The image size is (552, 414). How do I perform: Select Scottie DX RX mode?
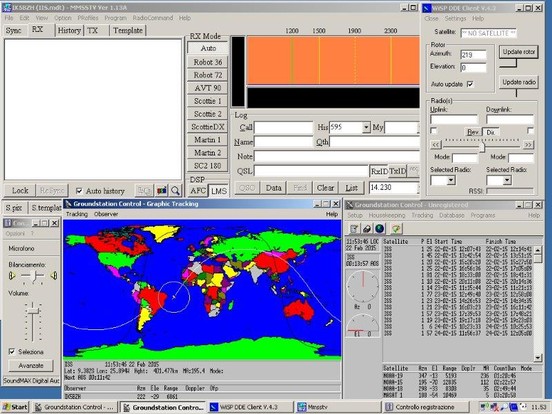pyautogui.click(x=208, y=127)
